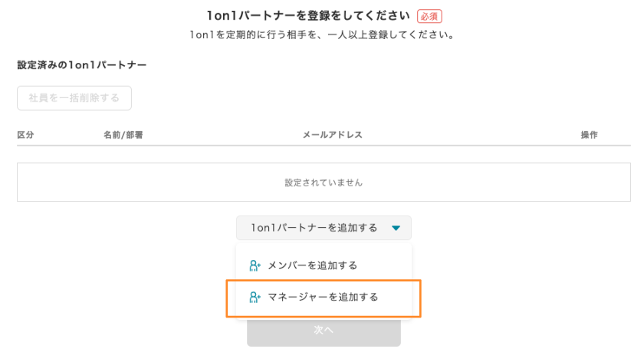This screenshot has width=644, height=352.
Task: Click the gray 次へ button
Action: [324, 331]
